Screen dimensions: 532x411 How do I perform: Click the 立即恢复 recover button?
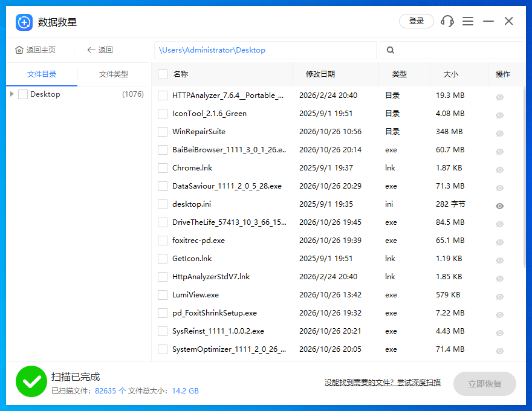(484, 384)
